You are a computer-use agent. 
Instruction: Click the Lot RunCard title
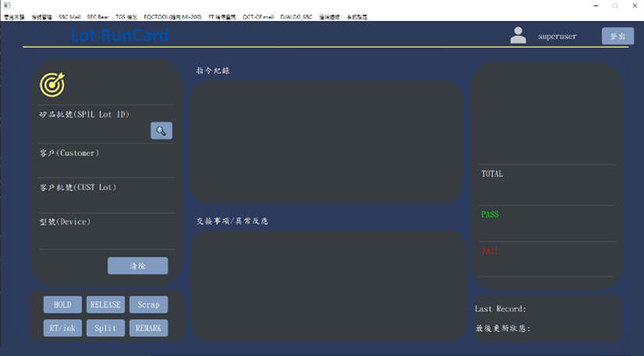[x=120, y=35]
